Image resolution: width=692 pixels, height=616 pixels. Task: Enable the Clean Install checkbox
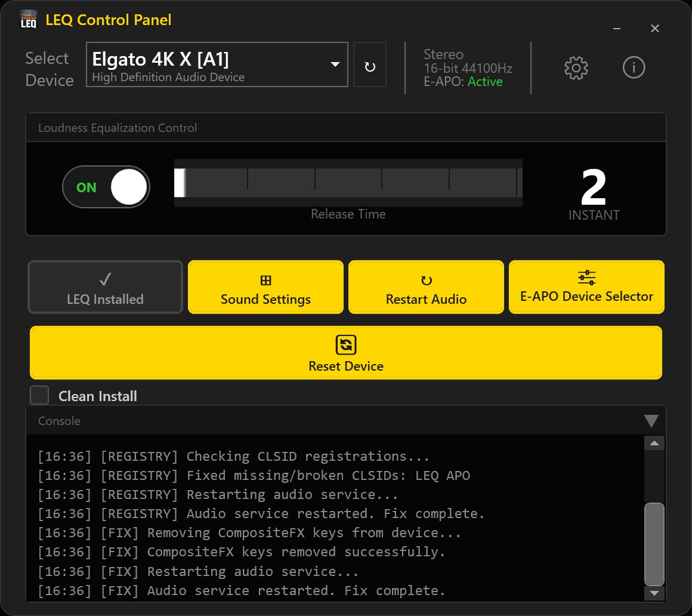click(39, 395)
